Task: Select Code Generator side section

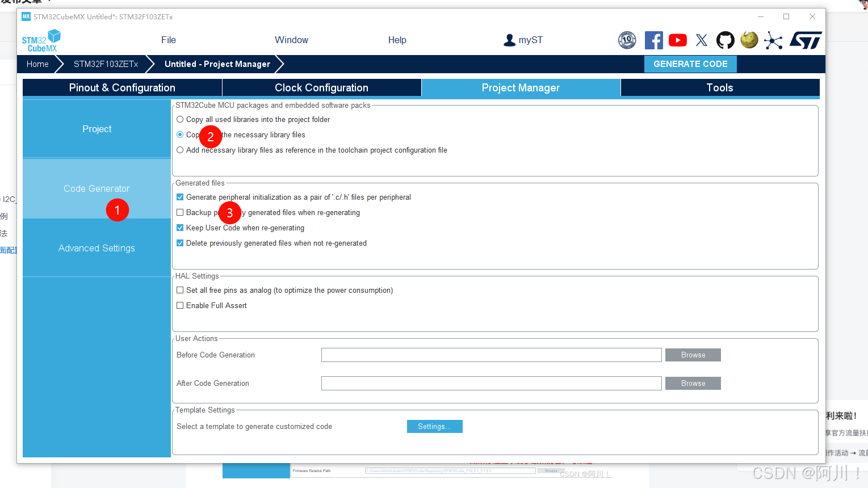Action: tap(97, 188)
